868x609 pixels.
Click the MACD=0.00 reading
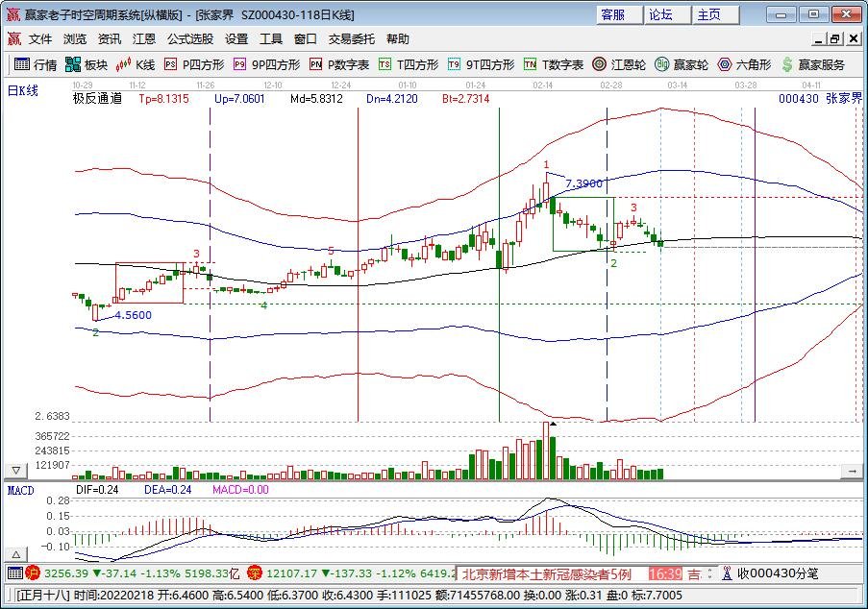pos(240,490)
